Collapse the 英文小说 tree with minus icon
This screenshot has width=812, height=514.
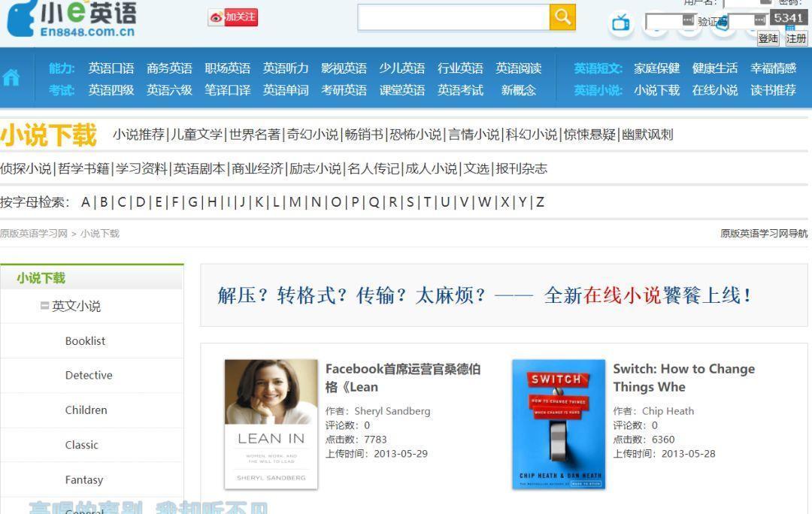point(45,306)
